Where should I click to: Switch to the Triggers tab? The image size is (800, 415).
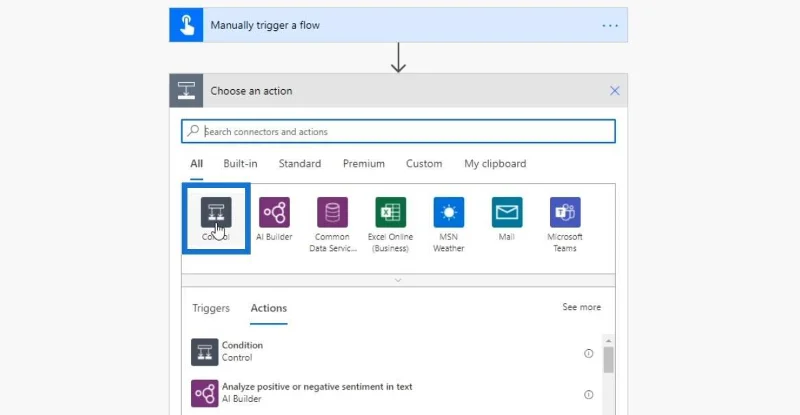click(211, 308)
